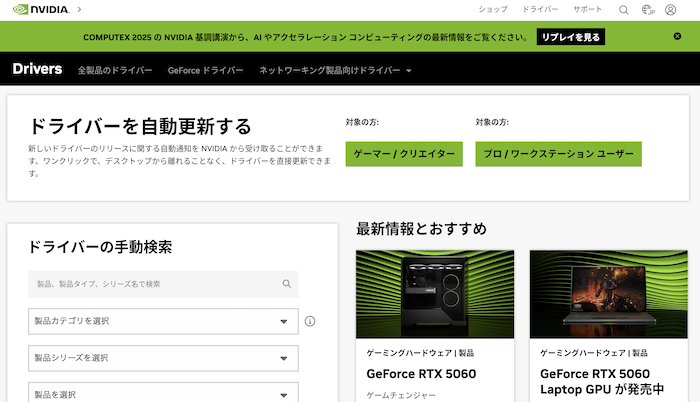Open GeForce RTX 5060 Laptop GPU が発売中 title

click(x=602, y=381)
